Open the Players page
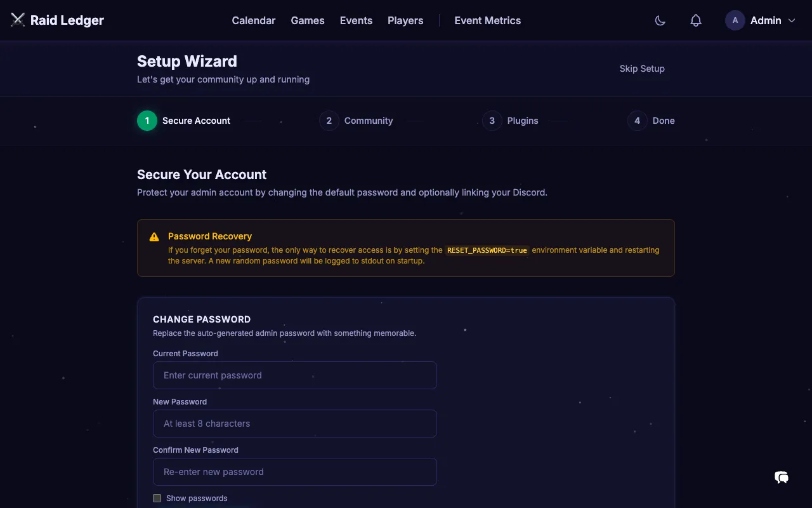812x508 pixels. point(405,20)
